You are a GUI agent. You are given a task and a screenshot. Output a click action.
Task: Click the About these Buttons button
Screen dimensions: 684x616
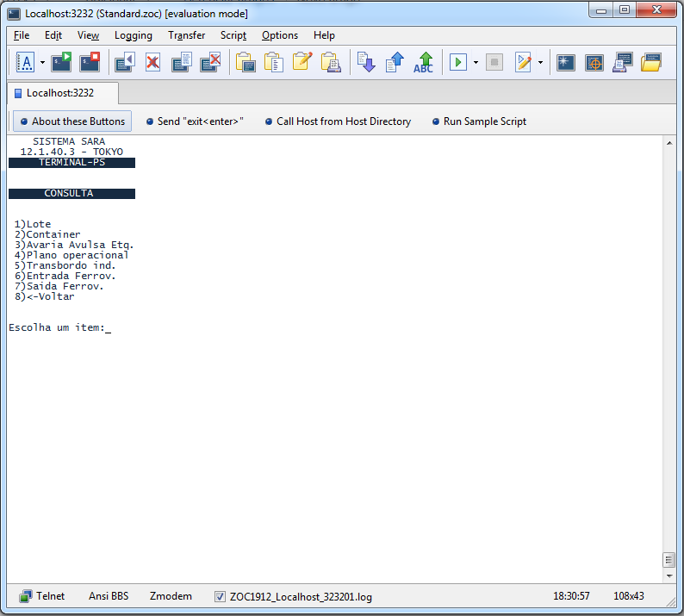[x=72, y=121]
